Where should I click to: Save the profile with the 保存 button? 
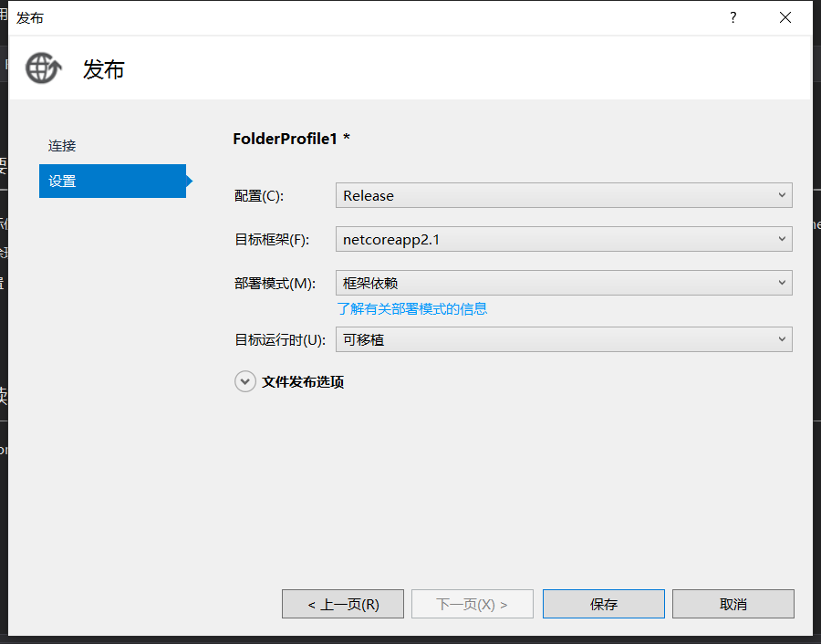click(x=603, y=604)
